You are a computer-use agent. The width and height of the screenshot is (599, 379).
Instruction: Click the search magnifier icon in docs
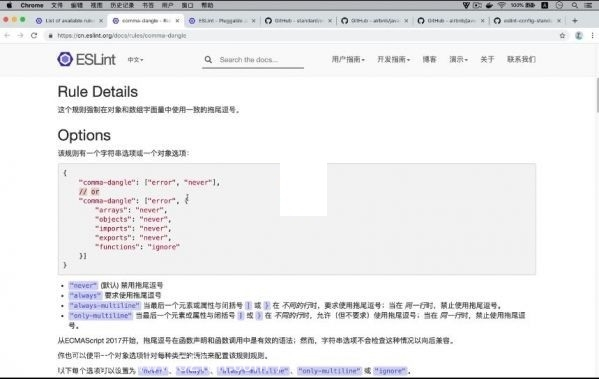(208, 60)
